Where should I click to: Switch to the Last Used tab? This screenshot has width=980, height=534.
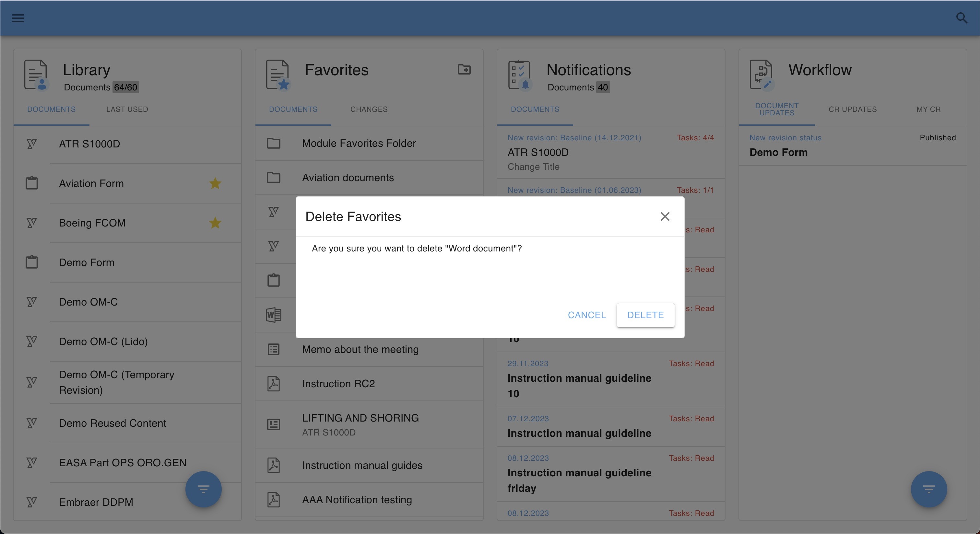coord(127,110)
